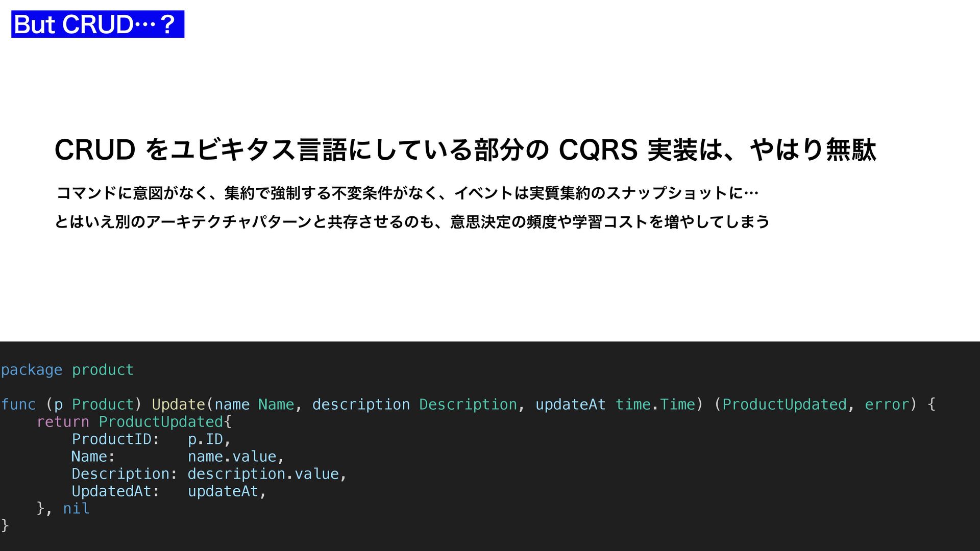Click the "Description" parameter type in the signature
The width and height of the screenshot is (980, 551).
coord(468,405)
